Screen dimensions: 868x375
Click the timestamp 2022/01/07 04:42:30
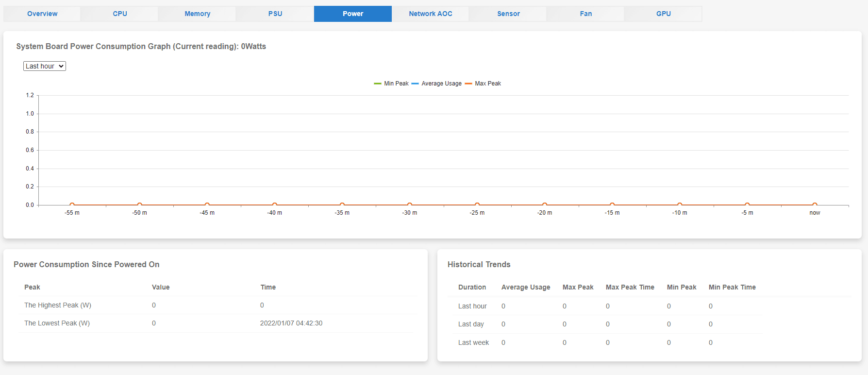coord(291,323)
